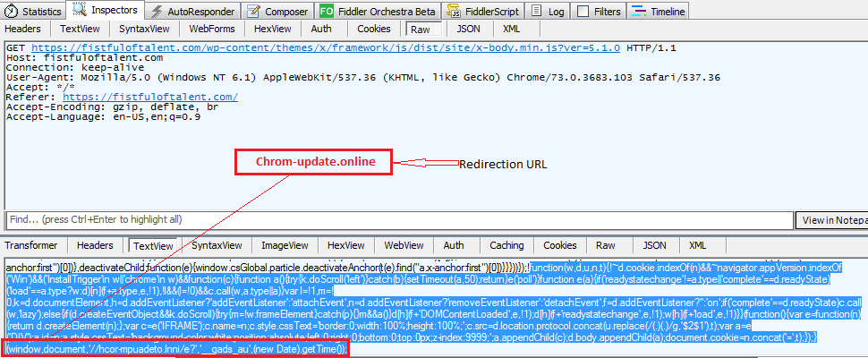868x358 pixels.
Task: Select the request Raw tab
Action: [x=424, y=30]
